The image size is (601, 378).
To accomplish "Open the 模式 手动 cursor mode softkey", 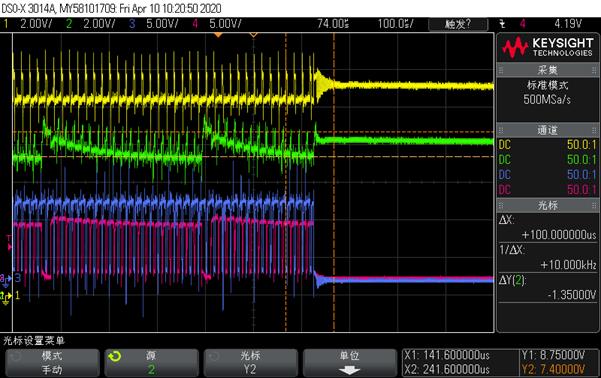I will pyautogui.click(x=52, y=362).
